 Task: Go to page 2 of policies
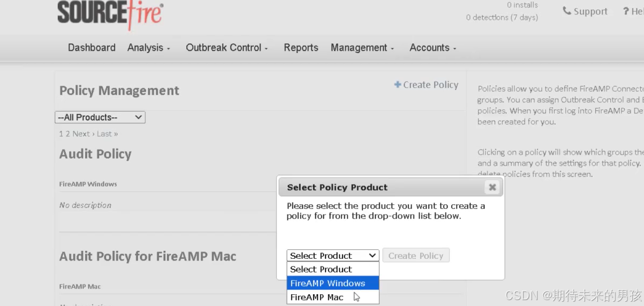coord(68,134)
